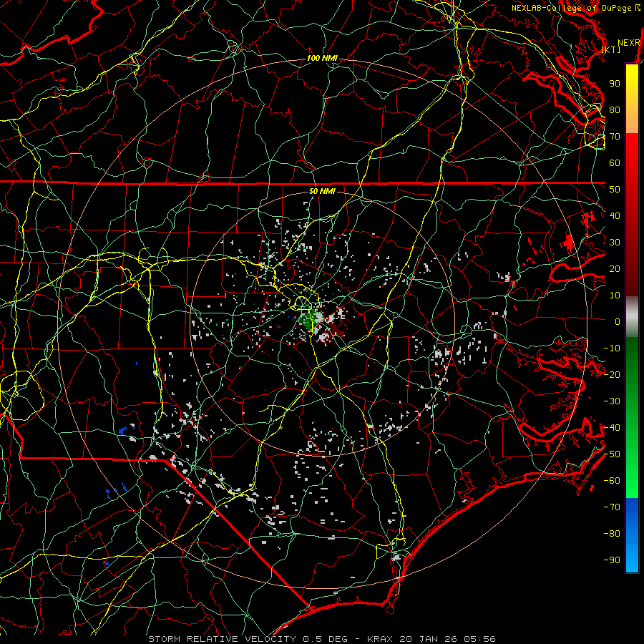
Task: Click the -50 value on the velocity scale
Action: (612, 454)
